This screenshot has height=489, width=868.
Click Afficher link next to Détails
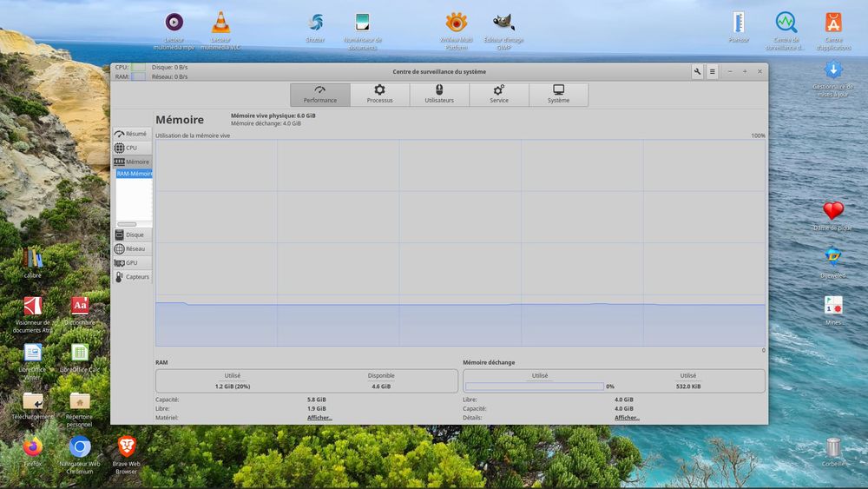627,418
